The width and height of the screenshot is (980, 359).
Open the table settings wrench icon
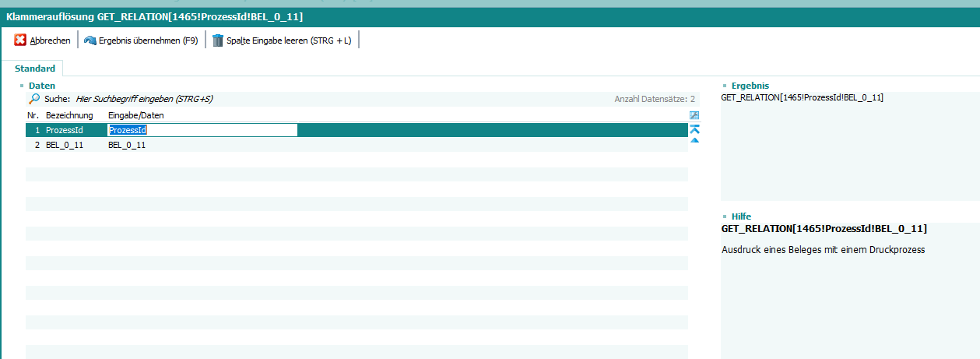click(x=694, y=115)
